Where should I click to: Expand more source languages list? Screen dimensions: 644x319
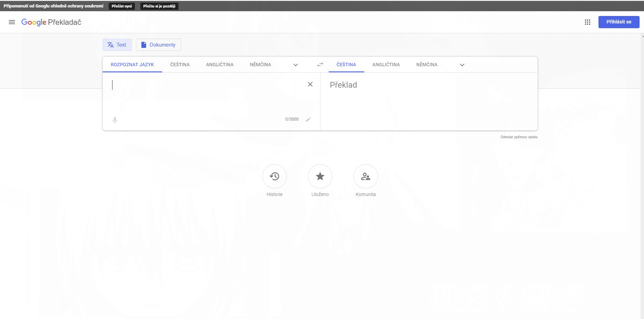point(296,65)
